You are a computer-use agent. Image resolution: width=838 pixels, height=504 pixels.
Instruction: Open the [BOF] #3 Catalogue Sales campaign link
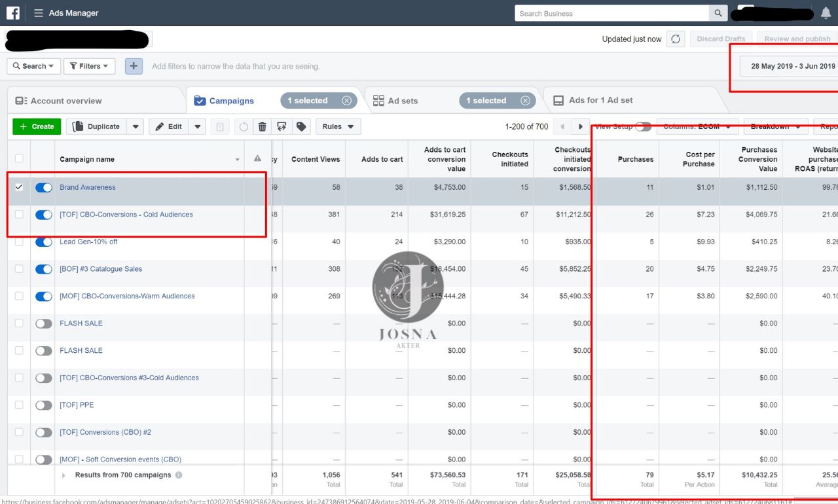coord(101,269)
